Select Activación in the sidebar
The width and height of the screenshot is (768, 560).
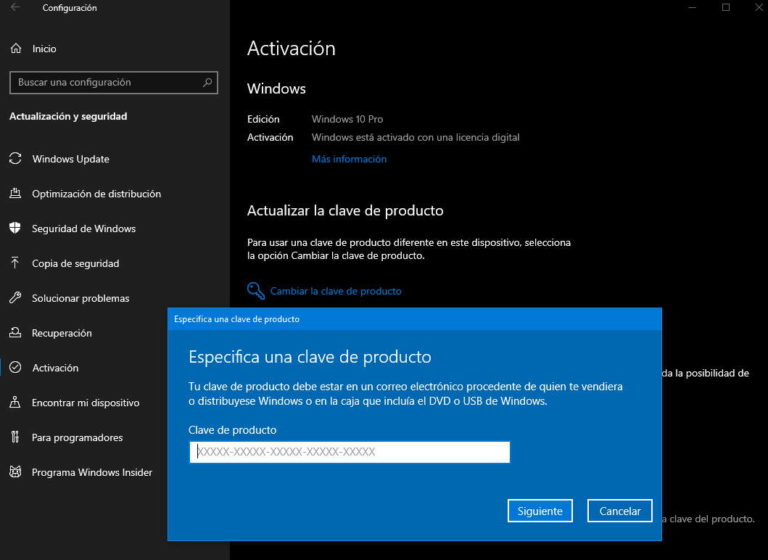55,367
